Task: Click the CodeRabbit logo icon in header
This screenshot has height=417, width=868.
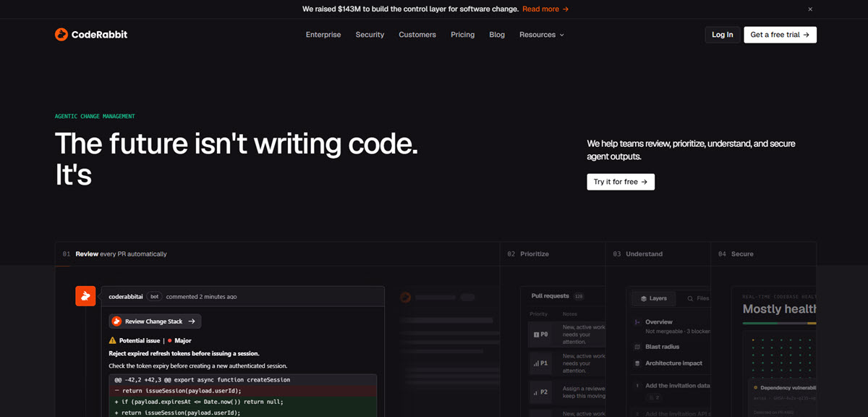Action: click(61, 35)
